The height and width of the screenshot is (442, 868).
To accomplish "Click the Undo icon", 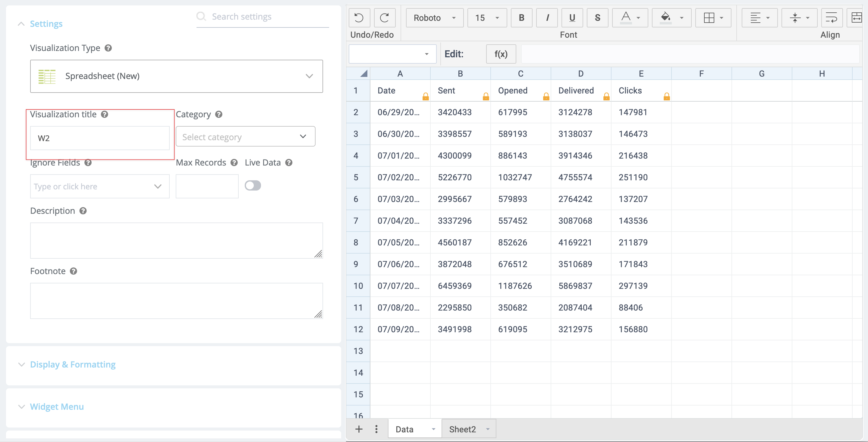I will [x=359, y=18].
